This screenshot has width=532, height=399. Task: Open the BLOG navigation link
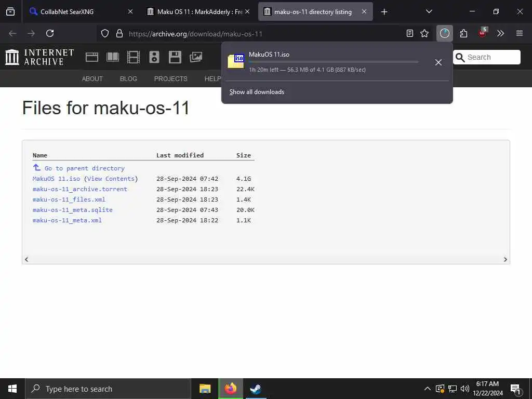point(129,79)
